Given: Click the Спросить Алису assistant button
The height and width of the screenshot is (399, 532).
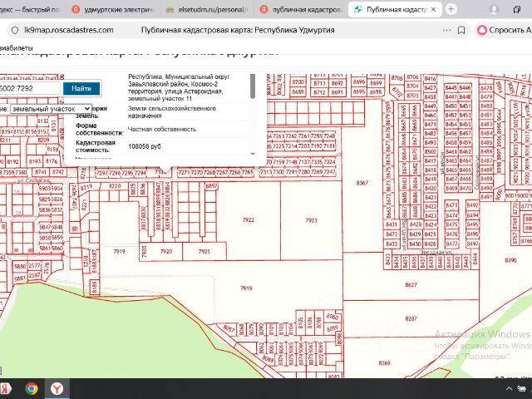Looking at the screenshot, I should coord(505,30).
